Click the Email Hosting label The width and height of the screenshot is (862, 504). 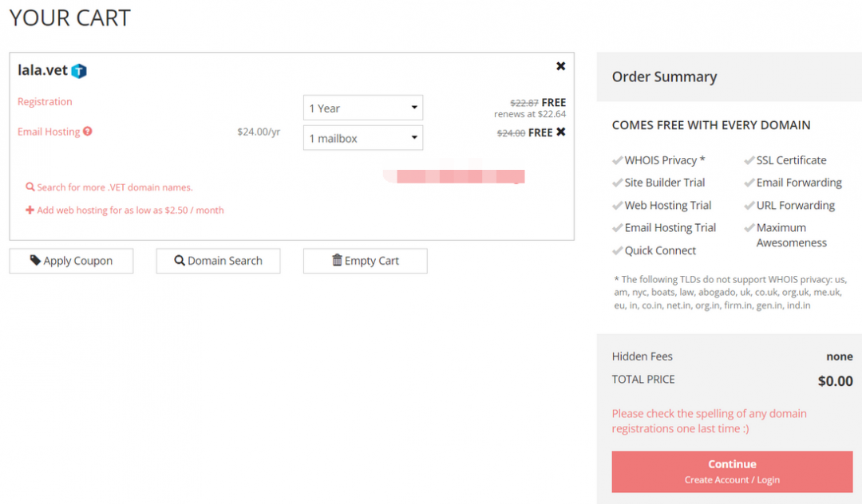point(49,132)
